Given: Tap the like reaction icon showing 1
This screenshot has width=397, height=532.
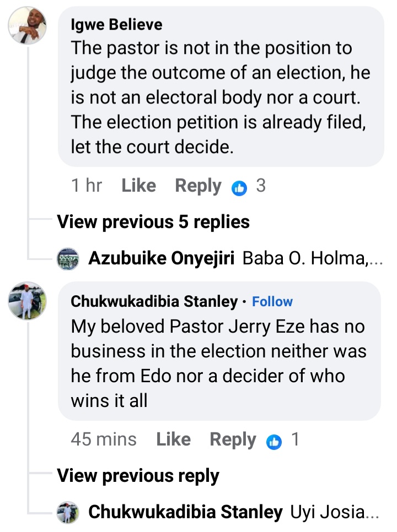Looking at the screenshot, I should tap(274, 441).
